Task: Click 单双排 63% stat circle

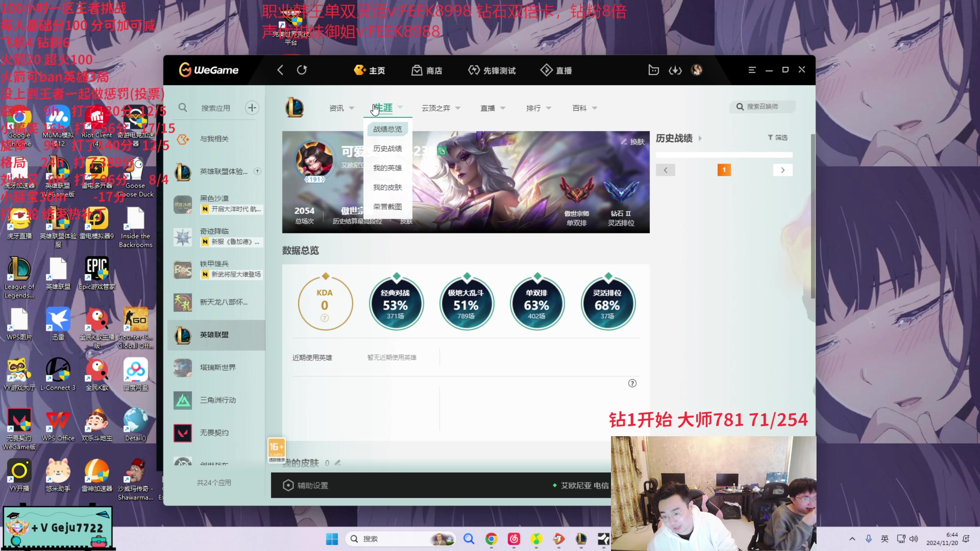Action: click(x=537, y=303)
